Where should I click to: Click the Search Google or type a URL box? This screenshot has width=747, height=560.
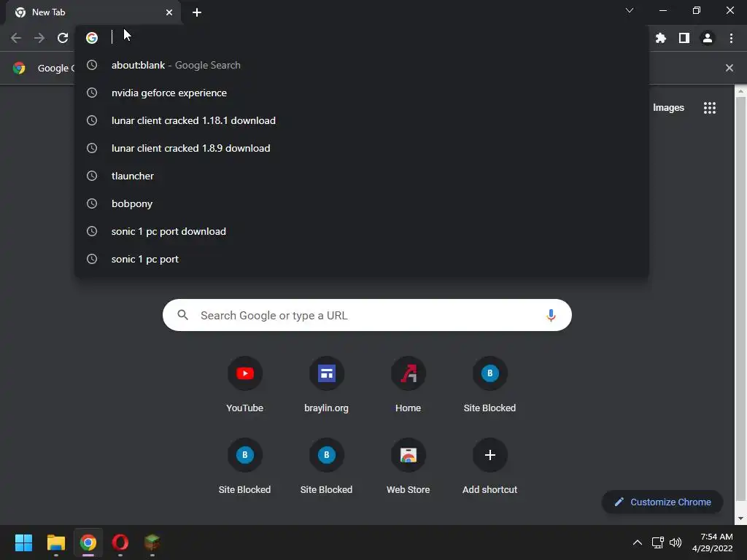367,315
